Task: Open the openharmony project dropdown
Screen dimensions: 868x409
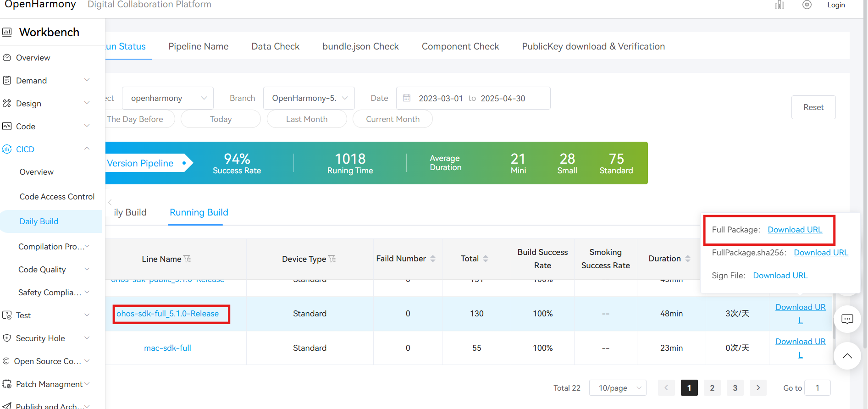Action: tap(168, 98)
